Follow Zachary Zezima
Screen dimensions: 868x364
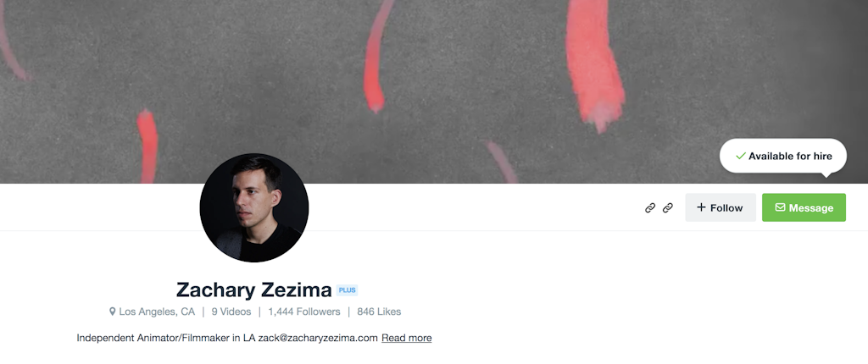pyautogui.click(x=721, y=207)
